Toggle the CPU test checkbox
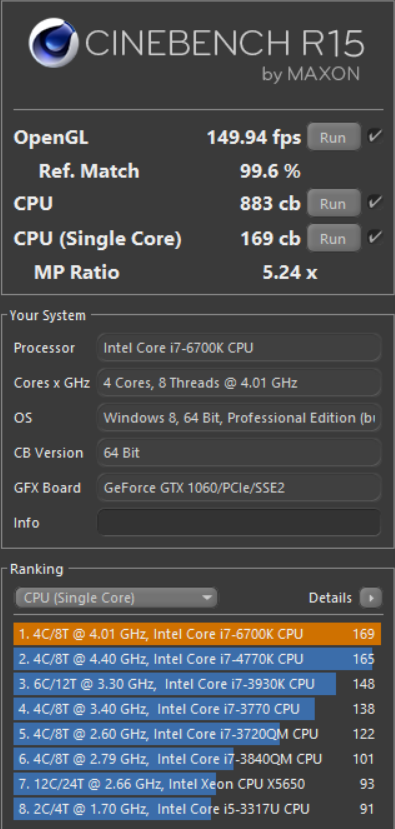395x829 pixels. (375, 202)
